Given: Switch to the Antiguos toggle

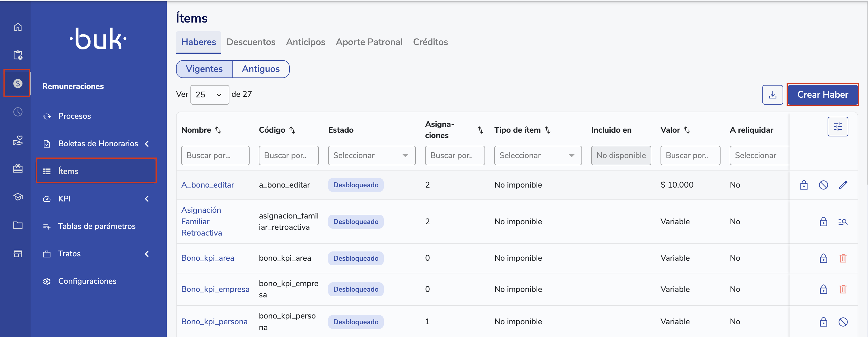Looking at the screenshot, I should point(261,69).
